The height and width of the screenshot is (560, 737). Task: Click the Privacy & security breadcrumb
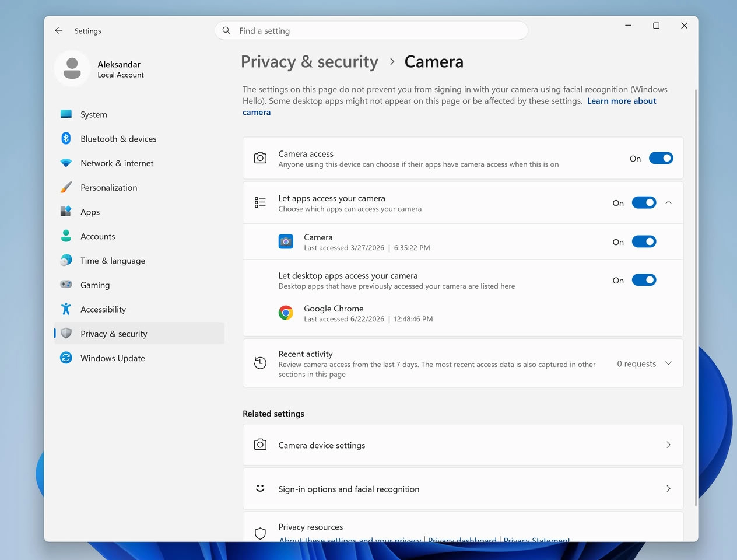click(310, 62)
